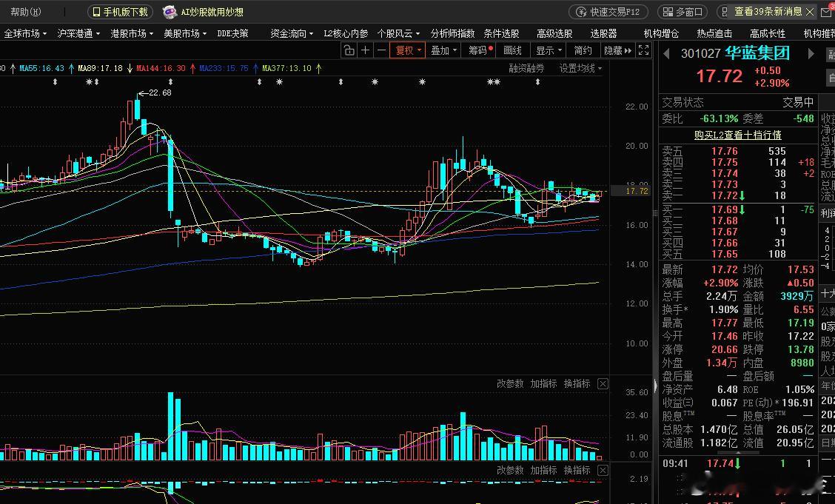
Task: Open 高级选股 tab
Action: point(554,33)
